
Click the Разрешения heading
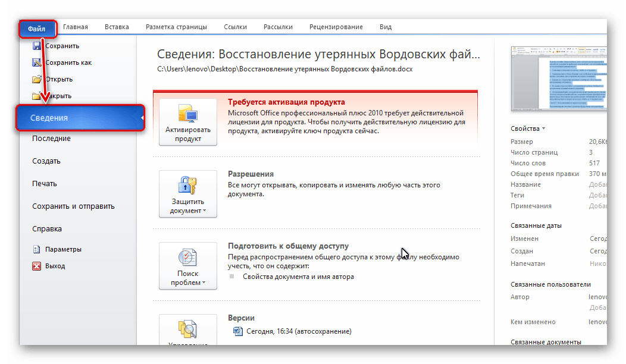click(x=251, y=174)
